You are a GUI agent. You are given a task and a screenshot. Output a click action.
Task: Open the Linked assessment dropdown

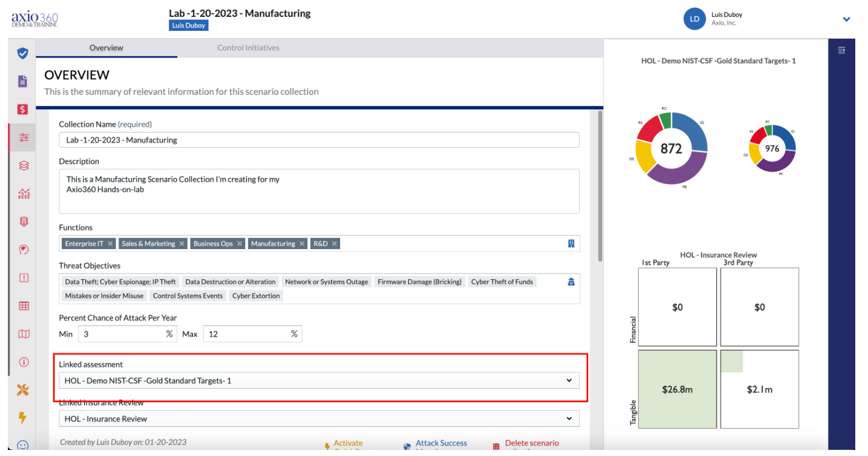pyautogui.click(x=319, y=380)
